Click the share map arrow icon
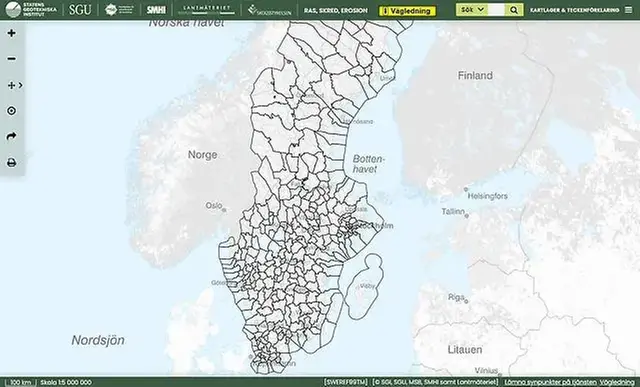The image size is (640, 387). 11,136
